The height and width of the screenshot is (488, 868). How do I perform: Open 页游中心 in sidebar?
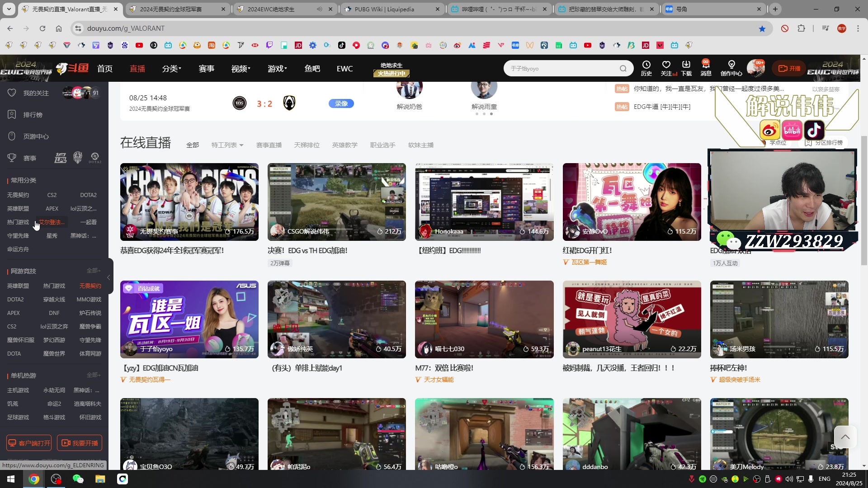tap(29, 136)
